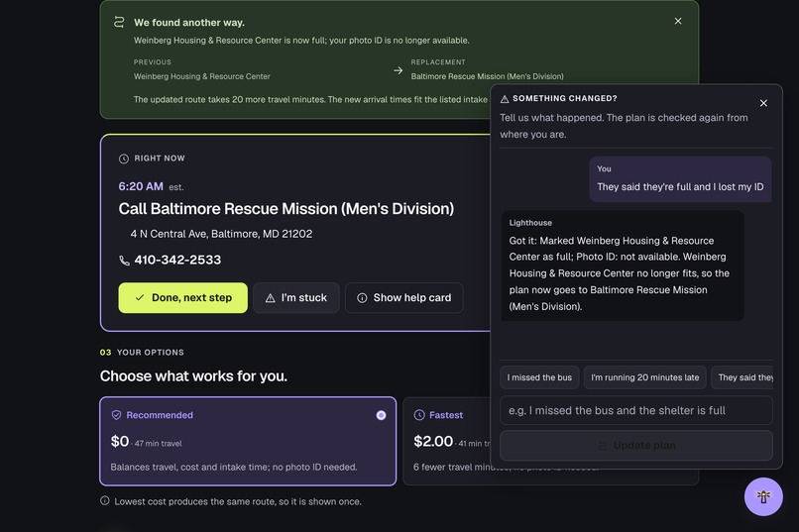This screenshot has width=799, height=532.
Task: Click the replacement 'Baltimore Rescue Mission (Men's Division)' text
Action: [x=487, y=76]
